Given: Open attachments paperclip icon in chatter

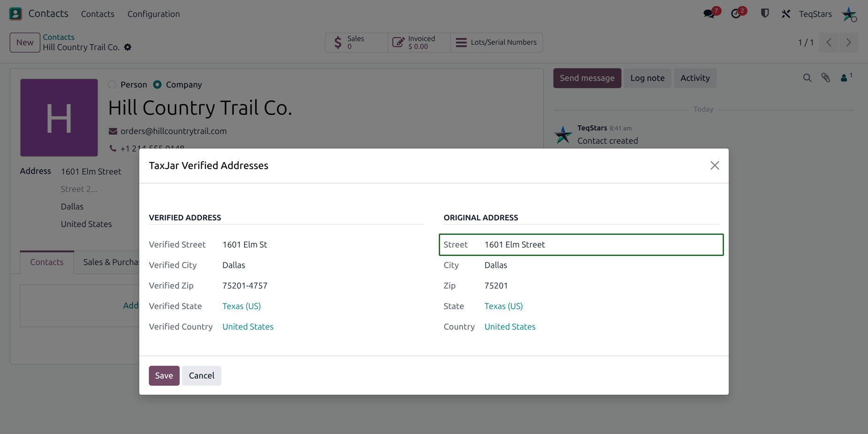Looking at the screenshot, I should click(x=826, y=78).
